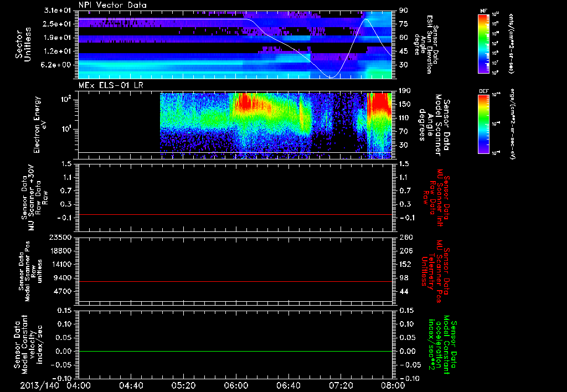Click the '152' telemetry tick label
Viewport: 567px width, 392px height.
point(405,264)
